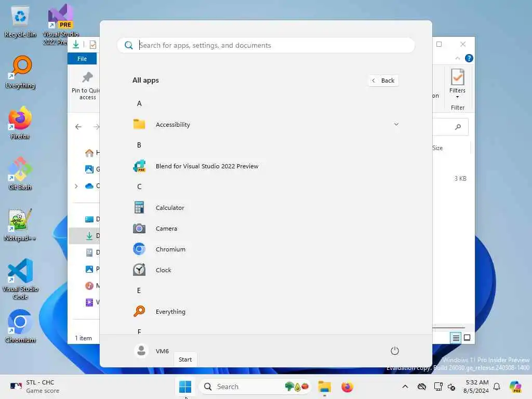Select Music in Explorer navigation pane
This screenshot has width=532, height=399.
coord(92,286)
